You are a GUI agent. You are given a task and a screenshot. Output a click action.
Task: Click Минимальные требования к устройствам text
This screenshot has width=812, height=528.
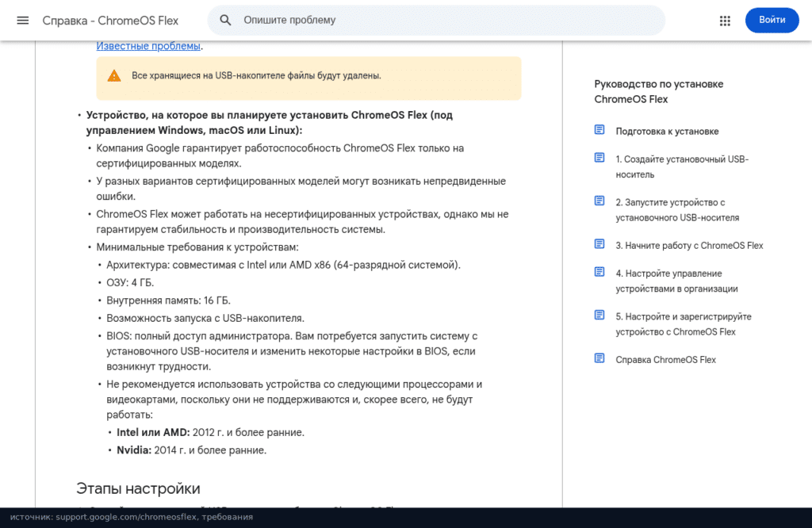click(x=197, y=247)
